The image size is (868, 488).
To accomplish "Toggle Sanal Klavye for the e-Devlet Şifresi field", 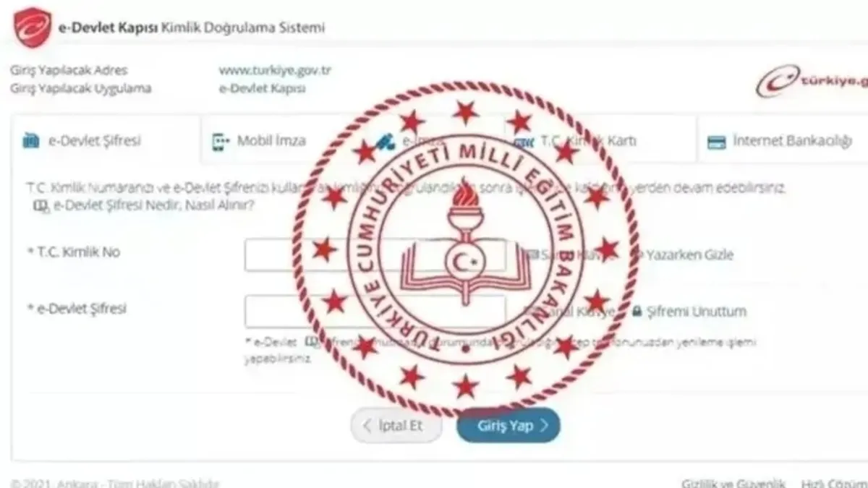I will [571, 312].
